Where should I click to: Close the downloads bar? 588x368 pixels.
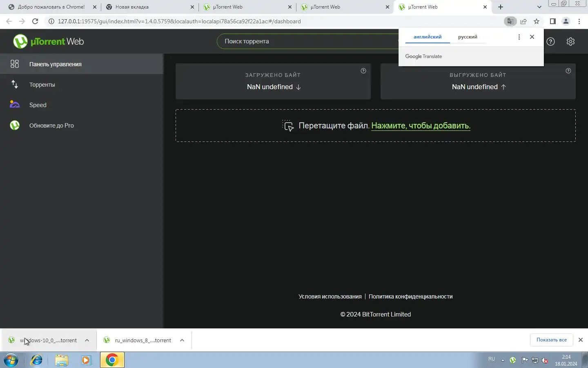(x=581, y=340)
